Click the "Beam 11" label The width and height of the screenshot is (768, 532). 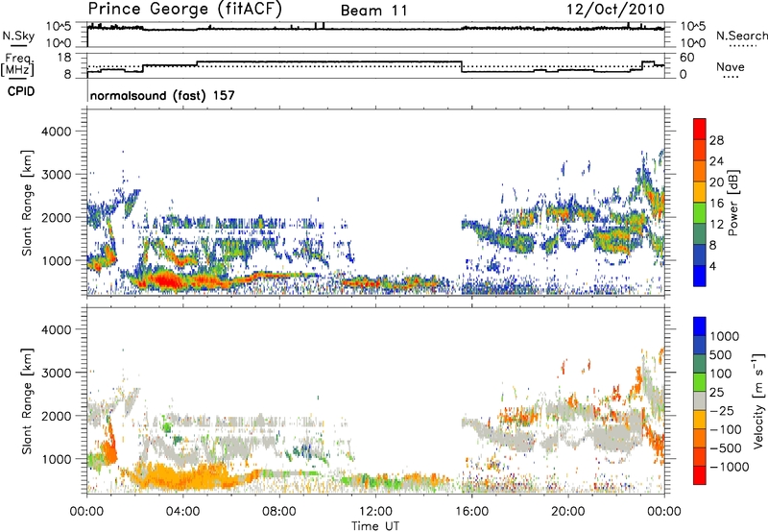click(373, 11)
